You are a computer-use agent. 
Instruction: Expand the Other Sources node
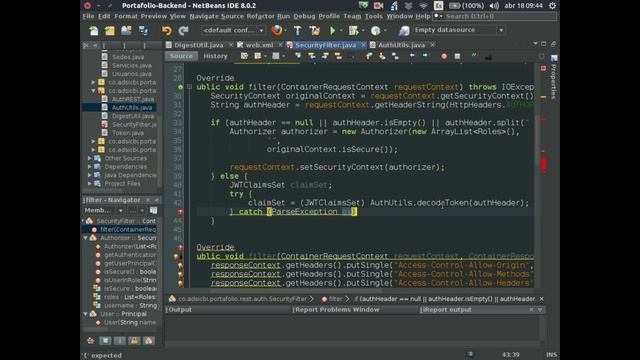point(90,158)
